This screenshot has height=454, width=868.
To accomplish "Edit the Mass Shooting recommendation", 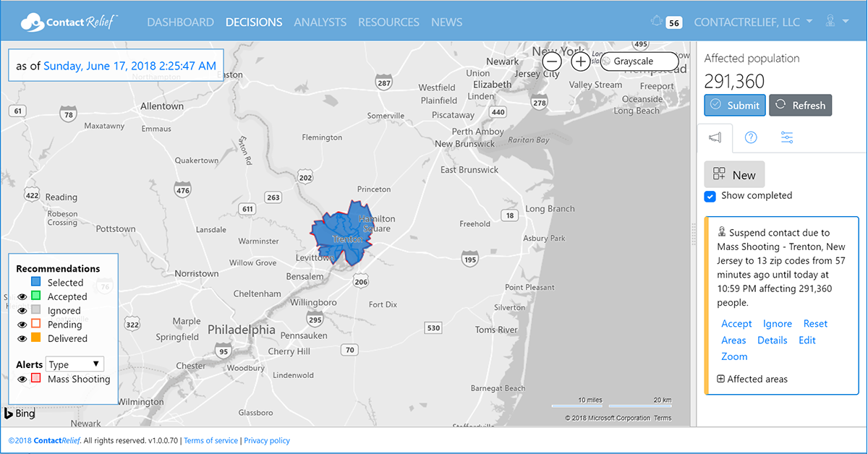I will [x=807, y=340].
